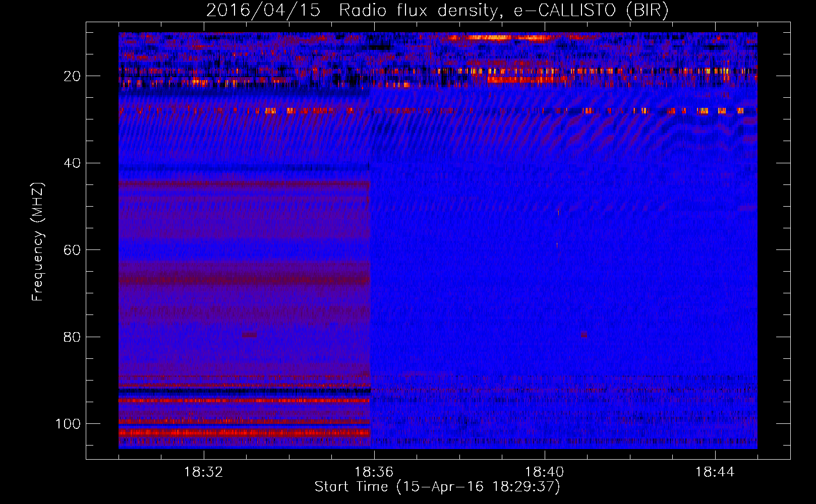Click the '18:32' time tick label
The image size is (816, 504).
pos(204,472)
